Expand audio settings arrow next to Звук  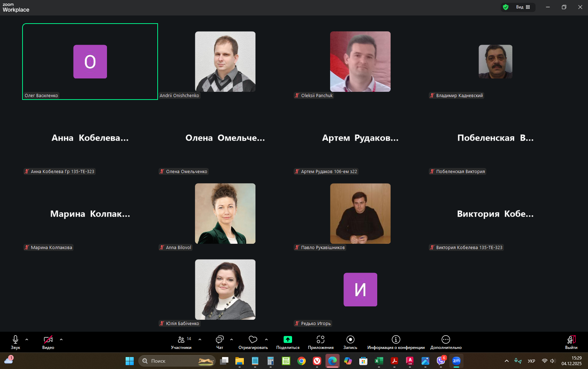[x=27, y=339]
